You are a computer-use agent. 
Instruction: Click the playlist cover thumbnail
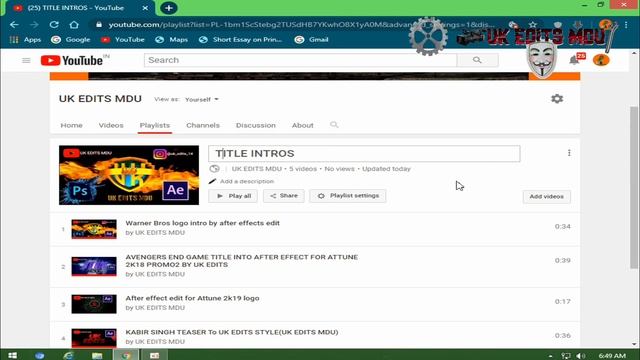coord(129,175)
